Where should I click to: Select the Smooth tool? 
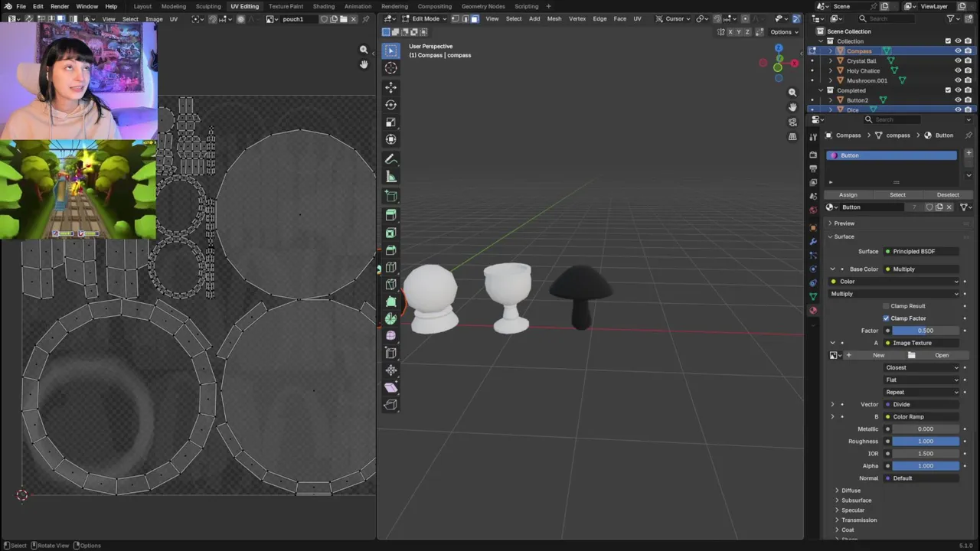(x=390, y=335)
